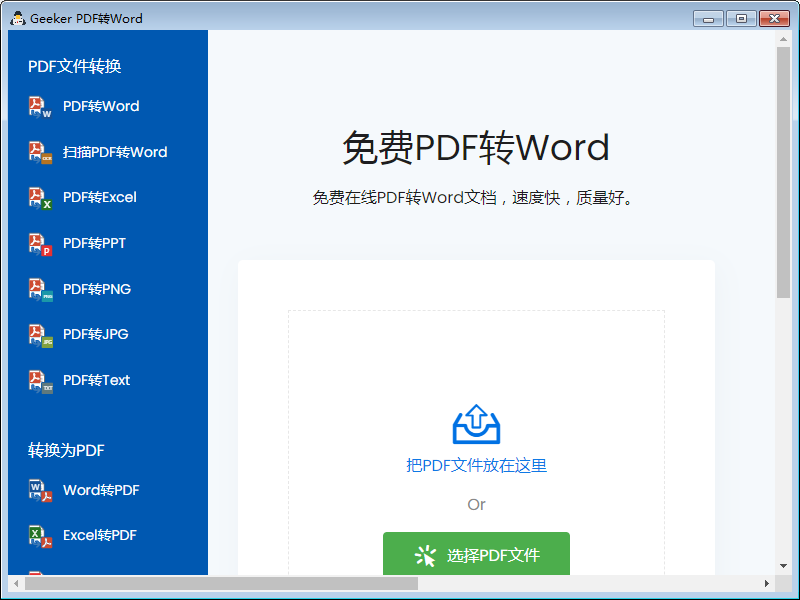This screenshot has height=600, width=800.
Task: Open the 扫描PDF转Word option
Action: [x=115, y=152]
